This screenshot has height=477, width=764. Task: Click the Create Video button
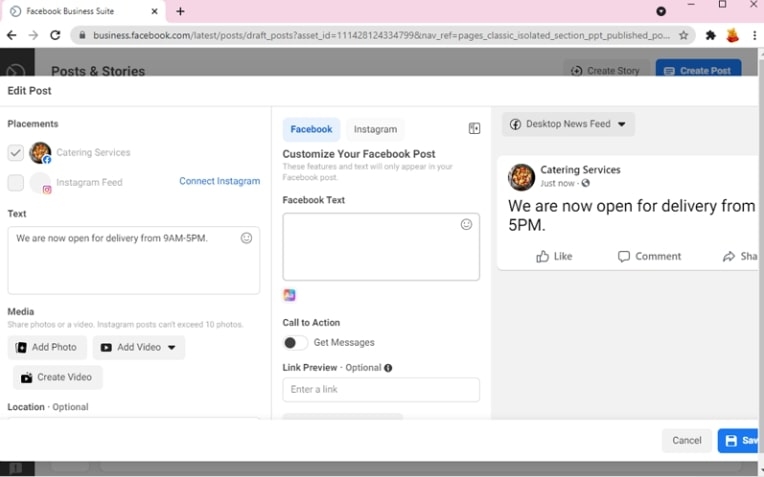[57, 377]
